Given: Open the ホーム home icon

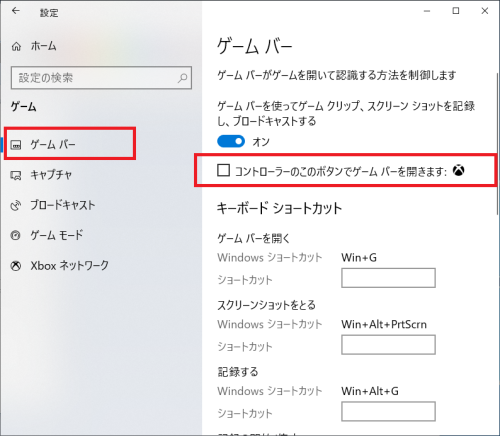Looking at the screenshot, I should tap(16, 46).
